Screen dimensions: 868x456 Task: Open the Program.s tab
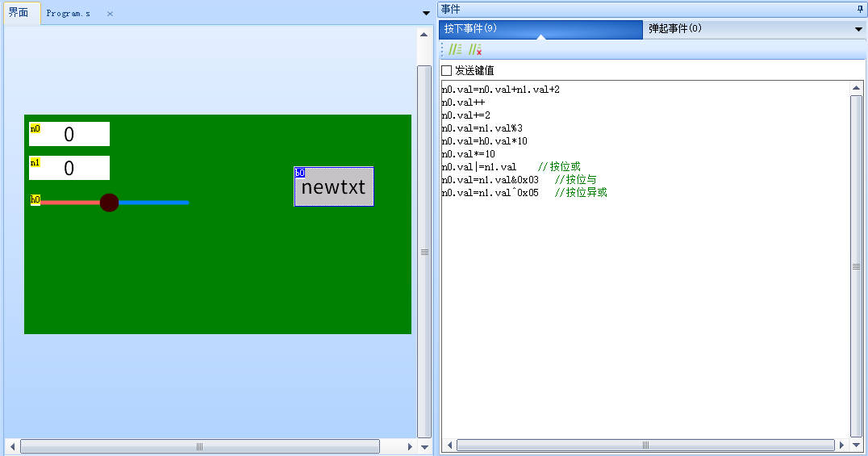click(68, 14)
